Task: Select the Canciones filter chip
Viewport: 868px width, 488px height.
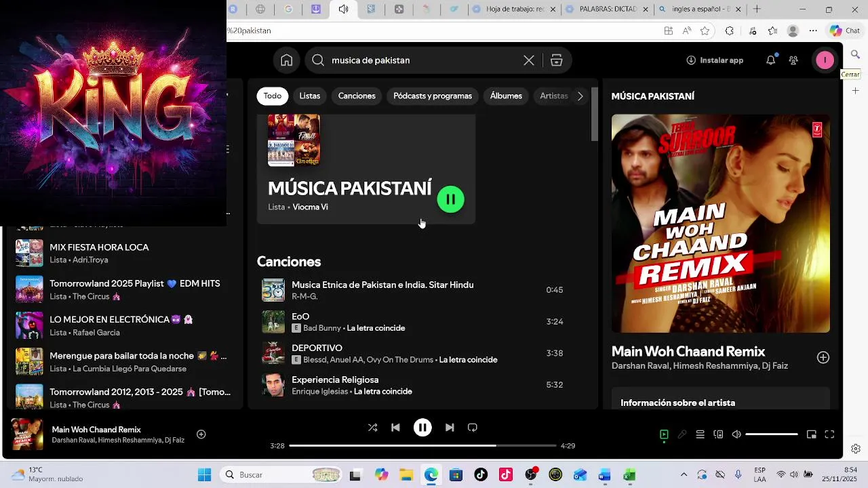Action: (x=357, y=96)
